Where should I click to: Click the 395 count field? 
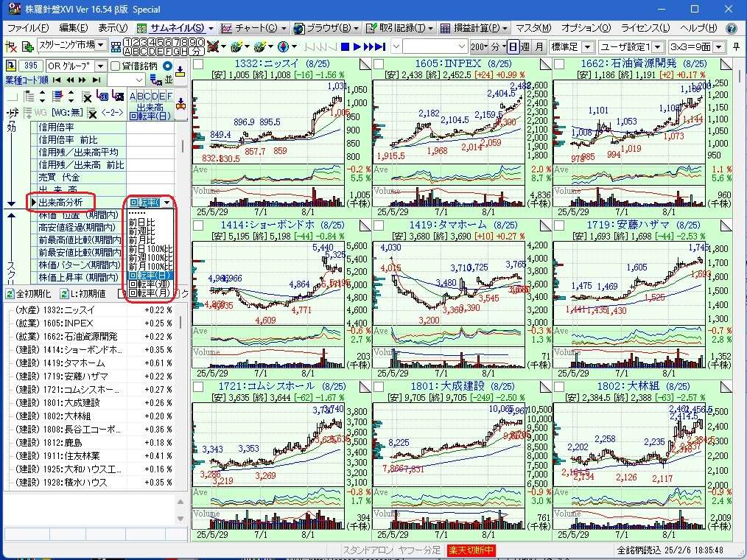(32, 66)
